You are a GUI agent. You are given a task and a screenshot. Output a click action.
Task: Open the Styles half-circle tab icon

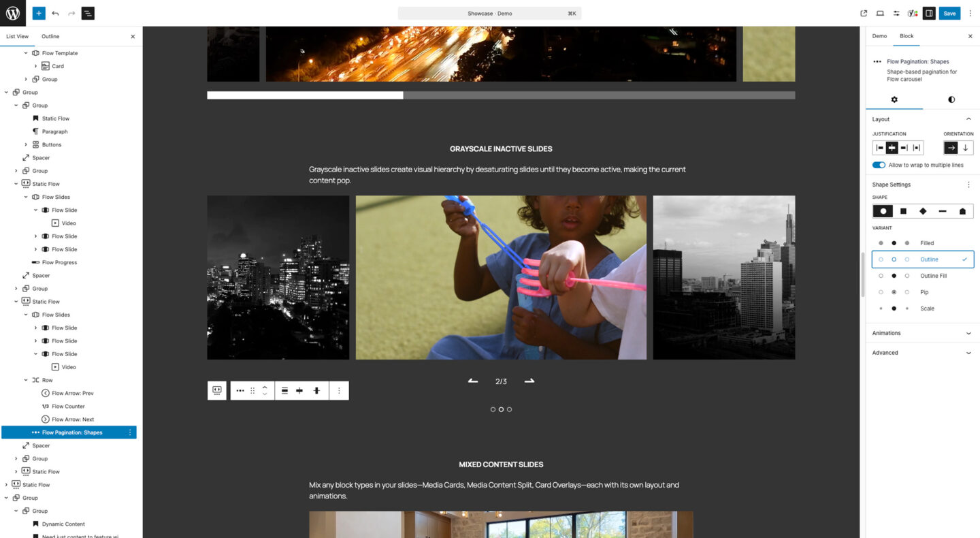[951, 99]
